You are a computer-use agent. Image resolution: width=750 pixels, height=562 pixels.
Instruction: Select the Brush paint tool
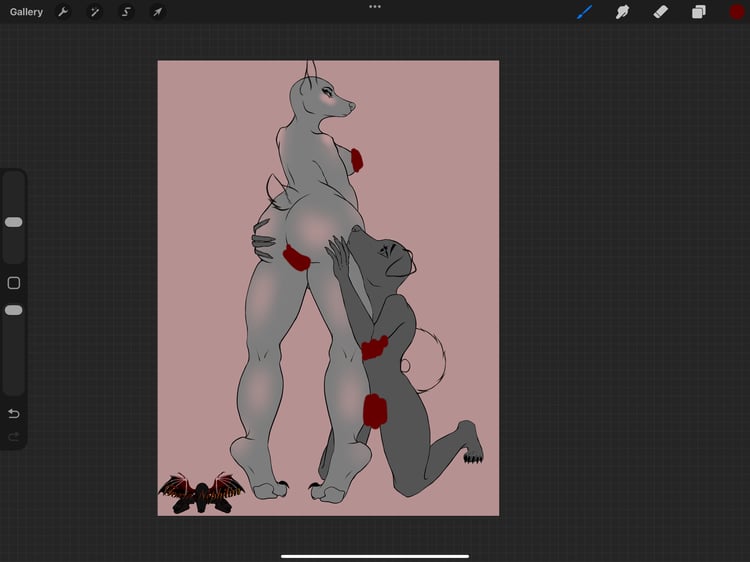[585, 12]
